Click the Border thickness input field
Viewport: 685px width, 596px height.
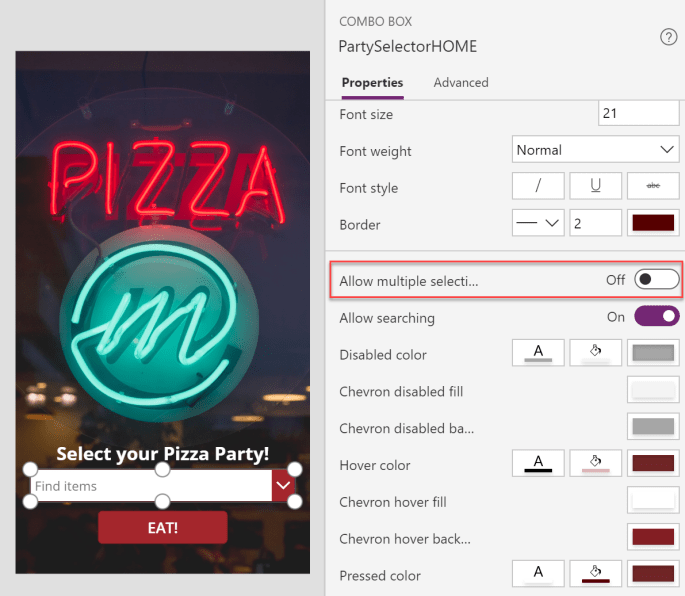[x=595, y=223]
